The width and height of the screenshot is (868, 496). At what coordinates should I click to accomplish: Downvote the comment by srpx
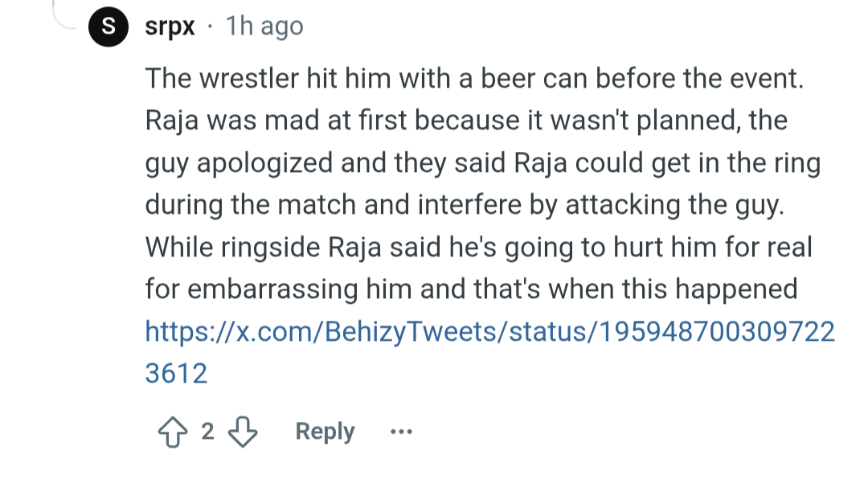243,432
